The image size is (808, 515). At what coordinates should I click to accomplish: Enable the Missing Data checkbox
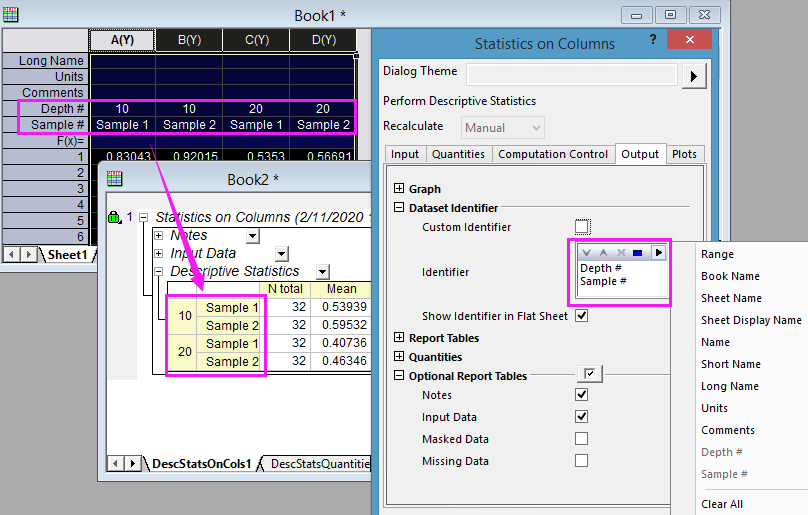(x=582, y=460)
